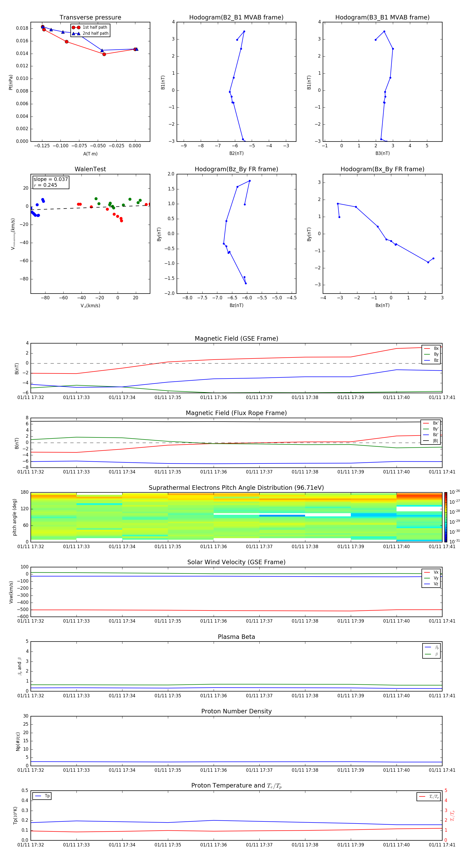The height and width of the screenshot is (868, 473).
Task: Click the 'Bz(nT)' x-axis label
Action: (x=236, y=305)
